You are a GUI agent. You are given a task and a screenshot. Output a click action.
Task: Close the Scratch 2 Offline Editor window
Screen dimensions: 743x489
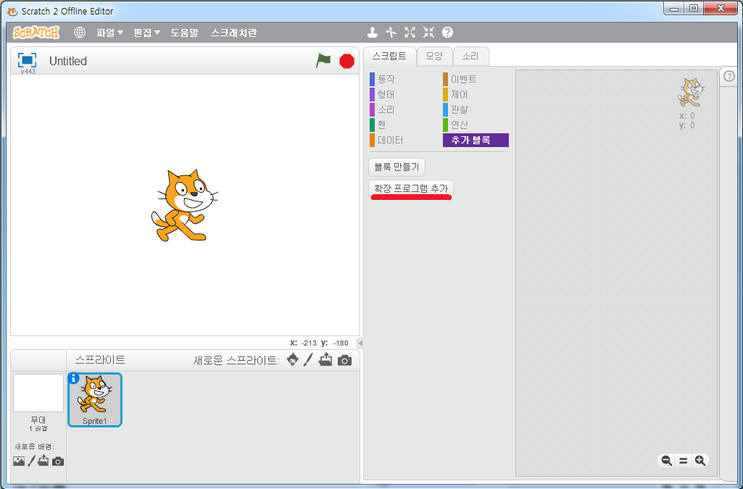tap(720, 9)
